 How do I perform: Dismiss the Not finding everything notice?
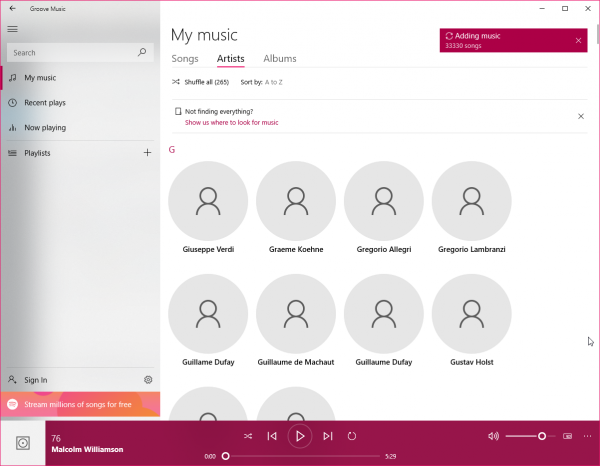point(580,116)
